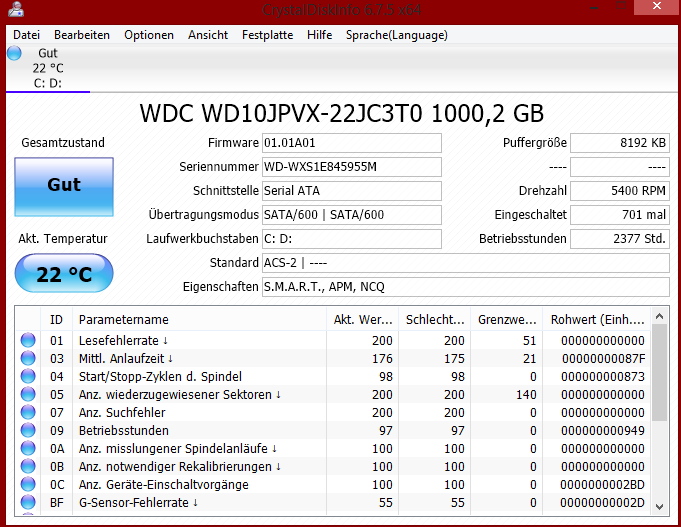Select Start/Stopp-Zyklen d. Spindel row text
This screenshot has height=527, width=681.
click(x=160, y=377)
